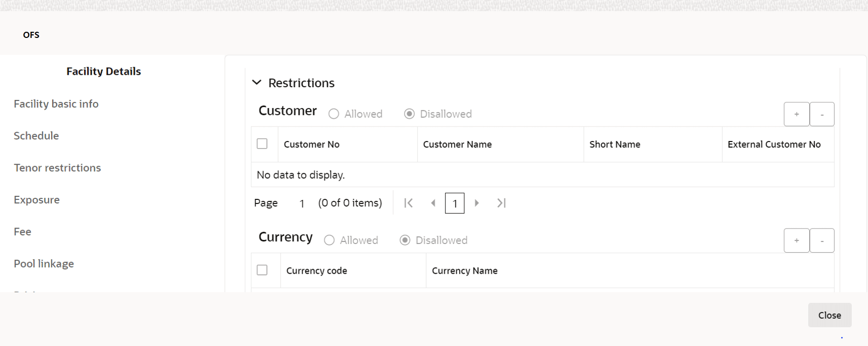Select the Disallowed radio for Customer
Screen dimensions: 868x346
pyautogui.click(x=409, y=114)
